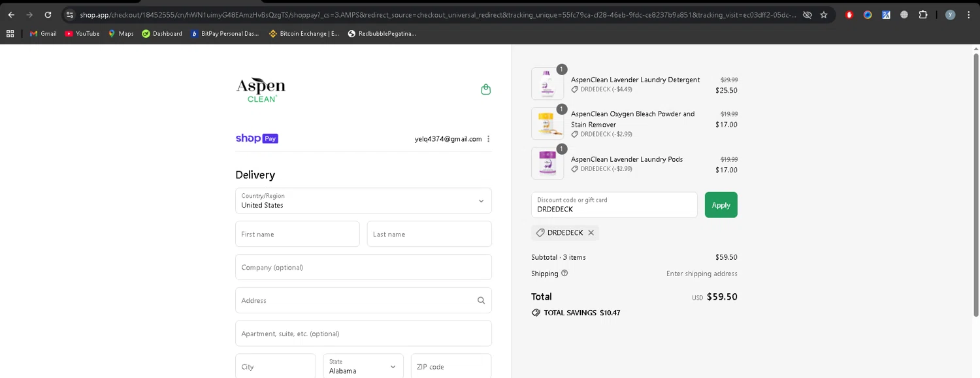
Task: Open the BitPay Personal Dashboard bookmark
Action: pos(225,33)
